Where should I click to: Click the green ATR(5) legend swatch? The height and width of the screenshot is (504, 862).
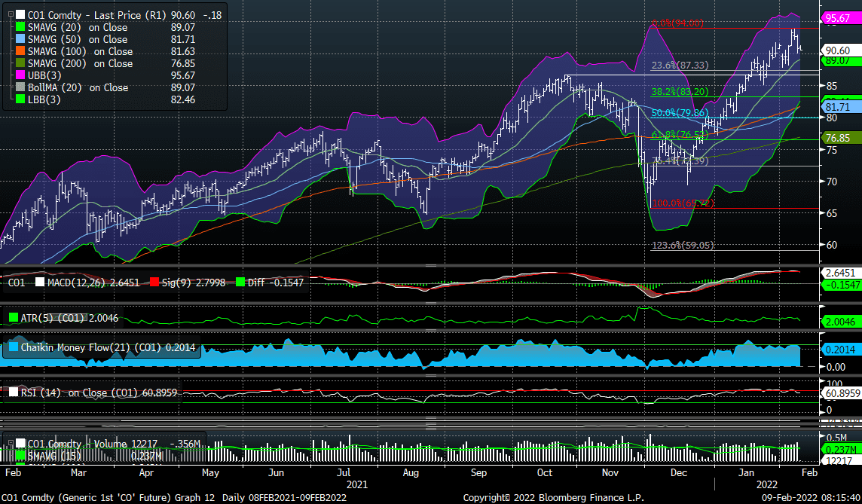pos(14,318)
